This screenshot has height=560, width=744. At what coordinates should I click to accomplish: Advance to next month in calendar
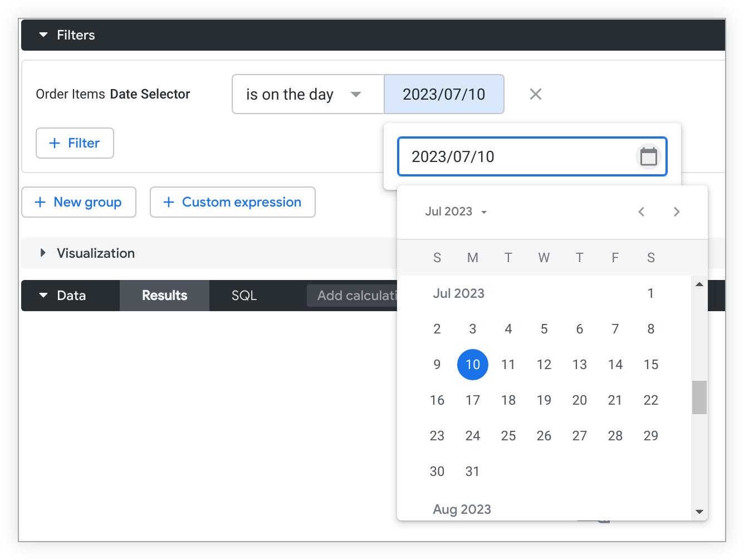coord(677,212)
